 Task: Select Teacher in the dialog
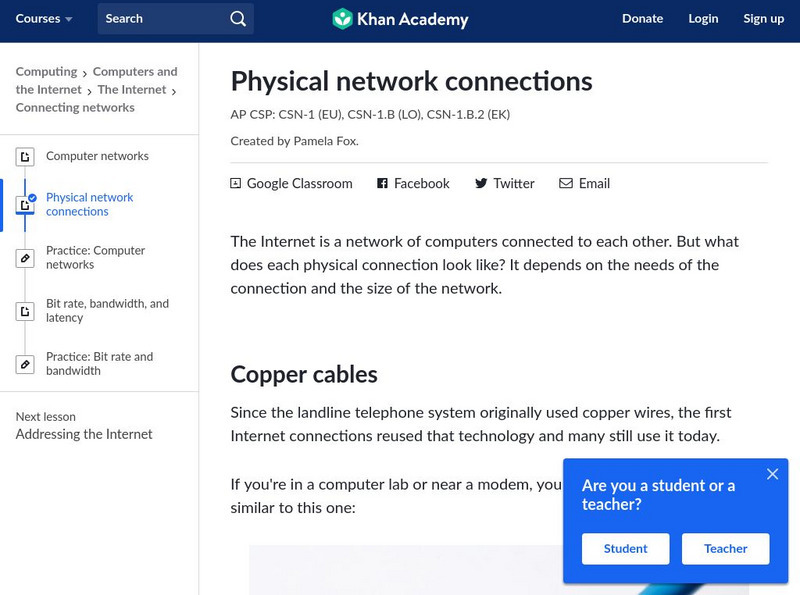(725, 548)
